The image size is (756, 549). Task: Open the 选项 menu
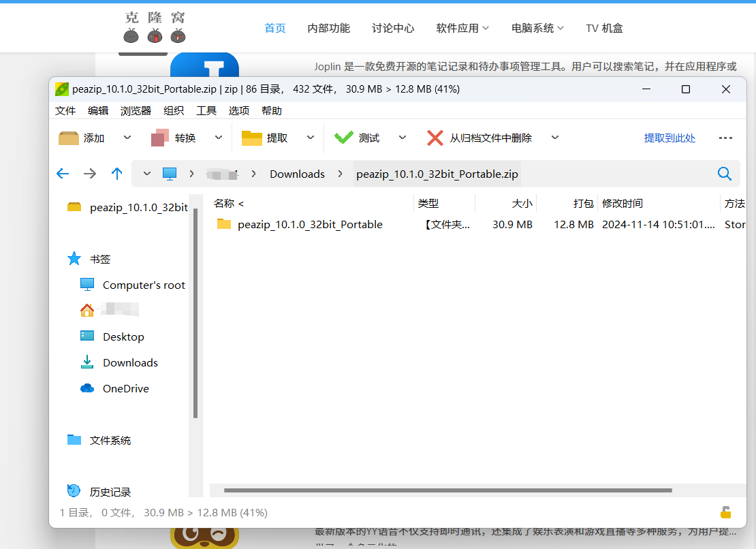pos(238,111)
